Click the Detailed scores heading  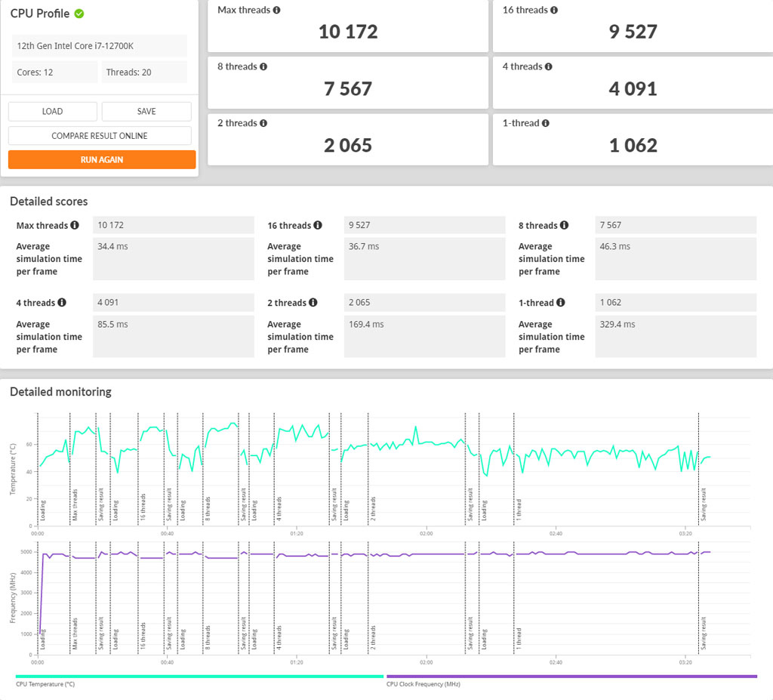(49, 202)
